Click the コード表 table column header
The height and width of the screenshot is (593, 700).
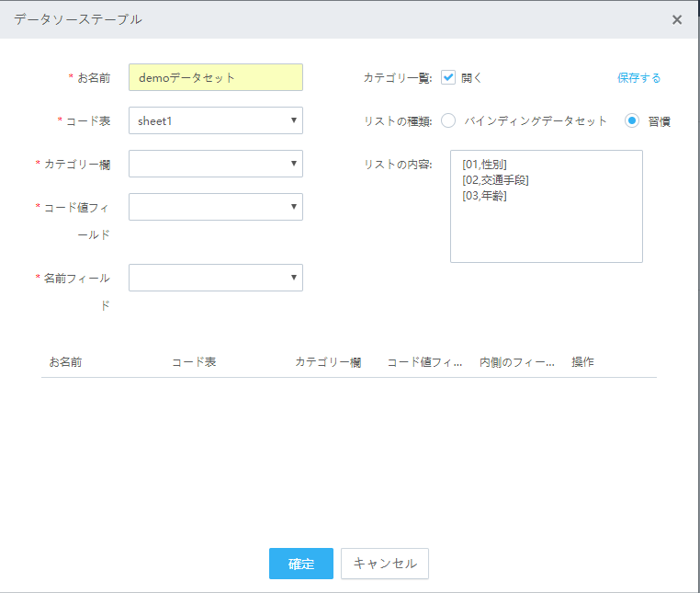click(x=194, y=362)
